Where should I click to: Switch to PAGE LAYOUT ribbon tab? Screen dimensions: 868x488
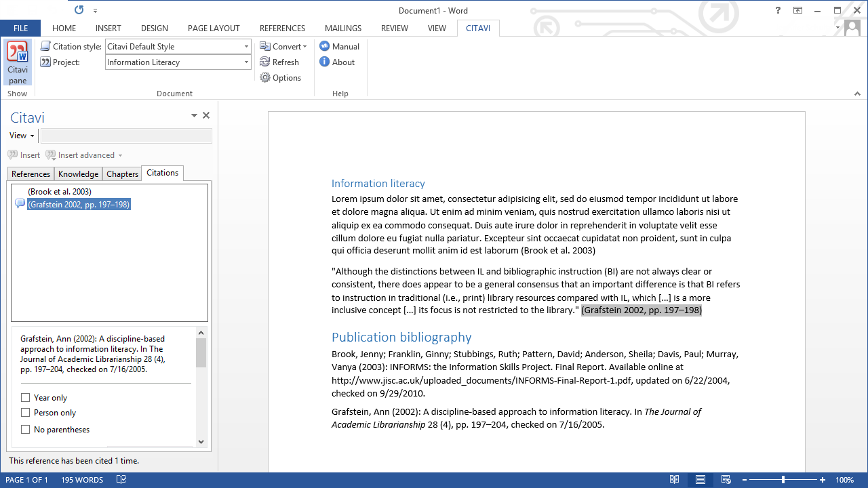click(x=214, y=28)
